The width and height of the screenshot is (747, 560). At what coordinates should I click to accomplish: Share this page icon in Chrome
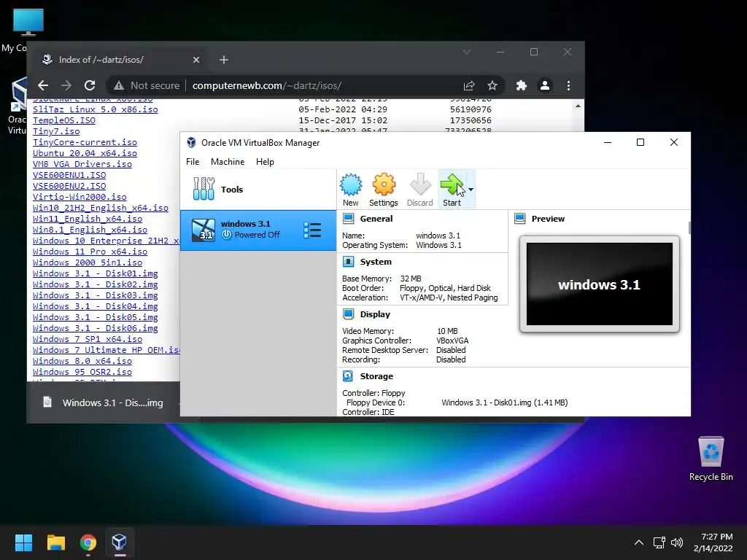tap(469, 86)
